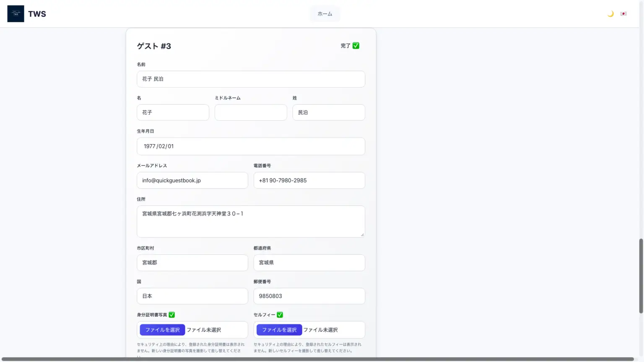This screenshot has width=644, height=362.
Task: Focus the ミドルネーム input field
Action: [x=251, y=112]
